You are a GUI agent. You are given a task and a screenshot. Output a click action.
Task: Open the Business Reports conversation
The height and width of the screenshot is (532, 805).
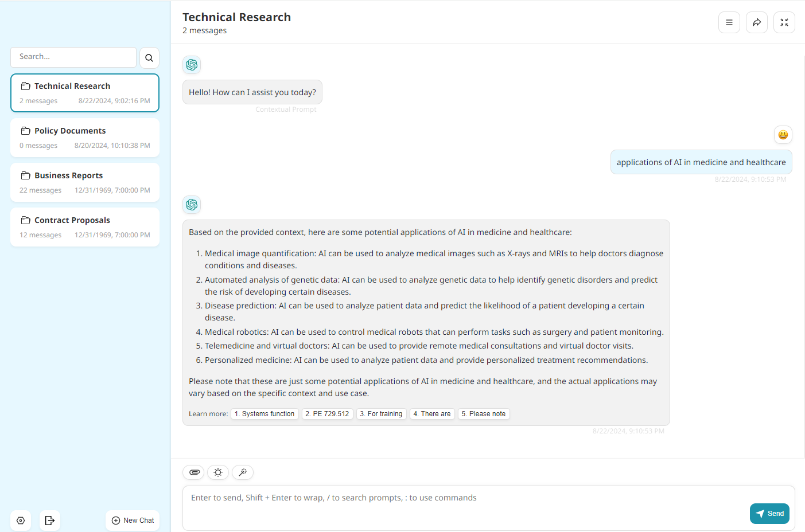pyautogui.click(x=85, y=182)
